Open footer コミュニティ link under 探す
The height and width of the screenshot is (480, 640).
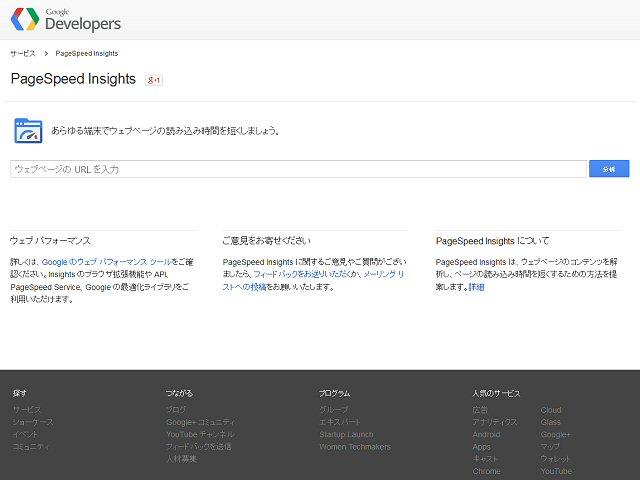[x=31, y=447]
